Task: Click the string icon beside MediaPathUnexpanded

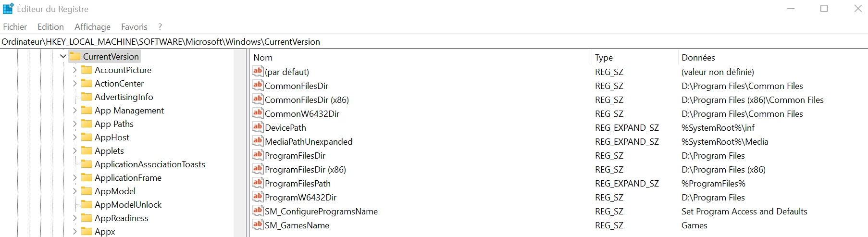Action: pyautogui.click(x=258, y=141)
